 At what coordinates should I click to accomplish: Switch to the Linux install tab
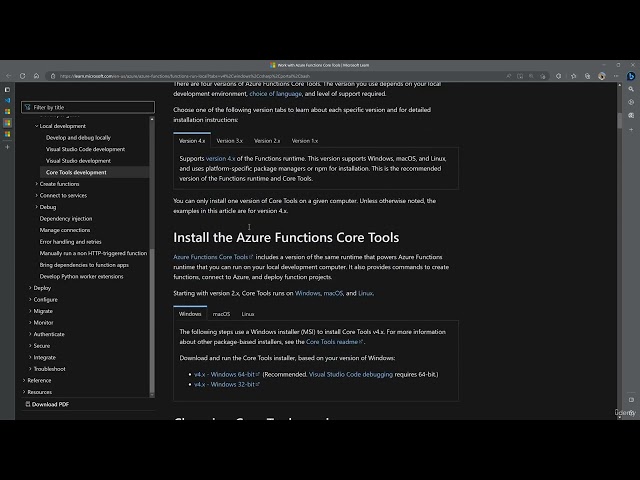pos(248,314)
